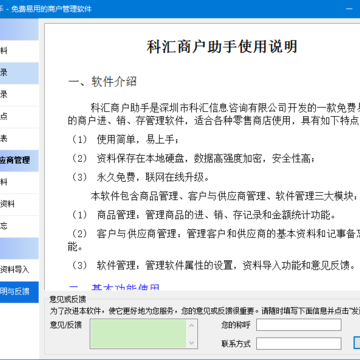Click the 应商管理 sidebar group header

pyautogui.click(x=19, y=160)
